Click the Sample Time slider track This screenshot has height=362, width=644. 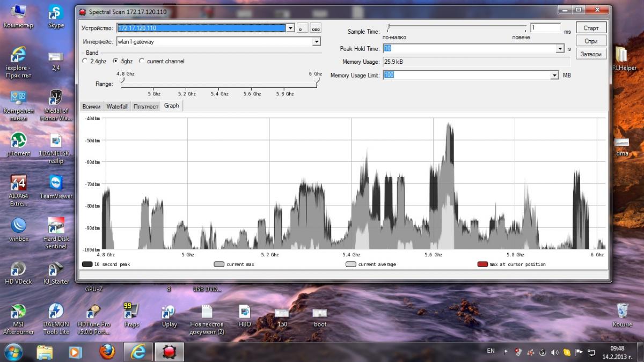tap(457, 26)
